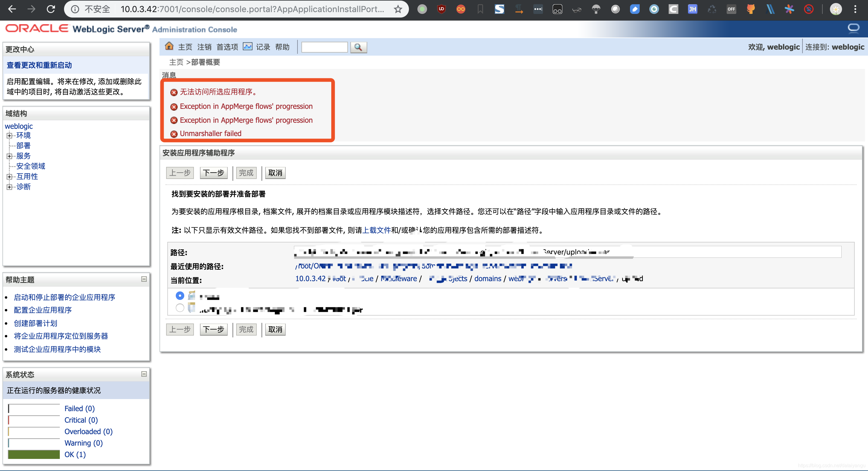Click the OFF extension icon
Image resolution: width=868 pixels, height=471 pixels.
(731, 9)
